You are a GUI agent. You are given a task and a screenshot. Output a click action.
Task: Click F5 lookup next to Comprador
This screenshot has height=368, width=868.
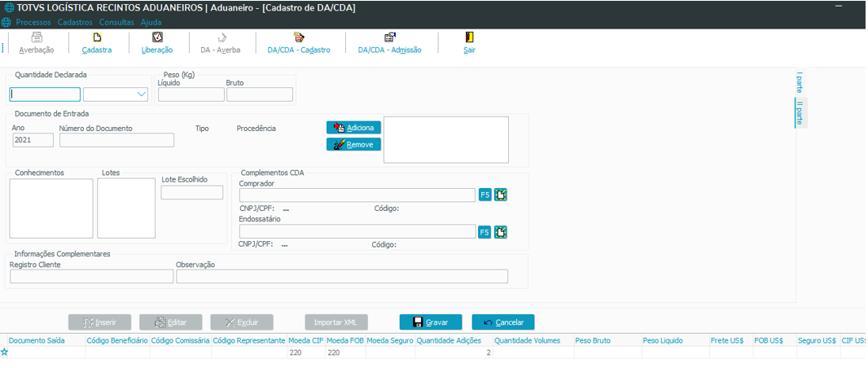point(485,195)
